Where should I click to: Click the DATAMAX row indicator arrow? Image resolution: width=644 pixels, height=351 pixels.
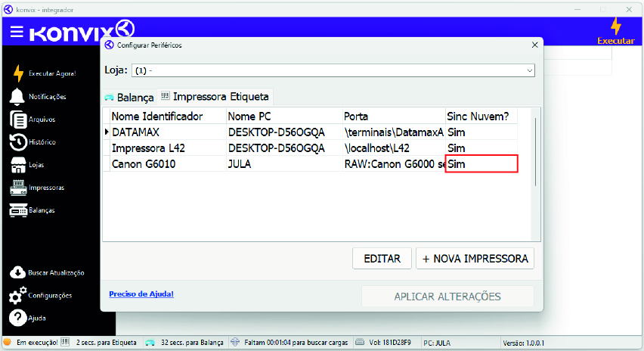pyautogui.click(x=107, y=132)
